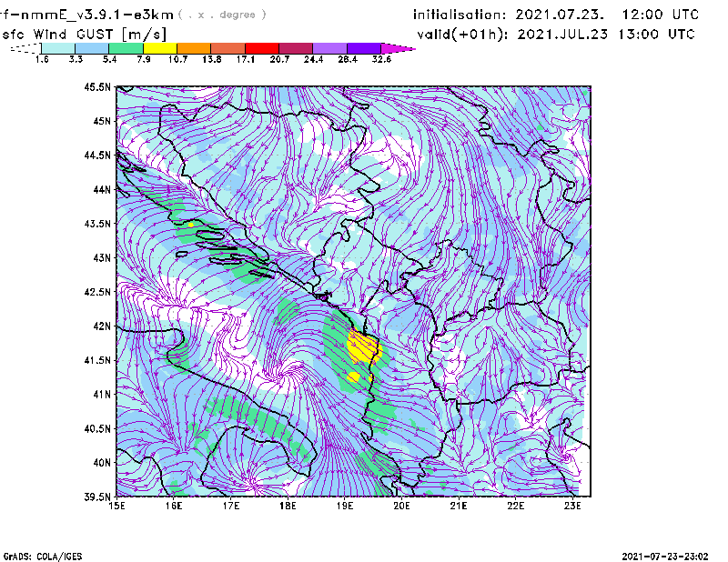728x562 pixels.
Task: Click the bright red 17.1–20.7 legend swatch
Action: pyautogui.click(x=262, y=48)
